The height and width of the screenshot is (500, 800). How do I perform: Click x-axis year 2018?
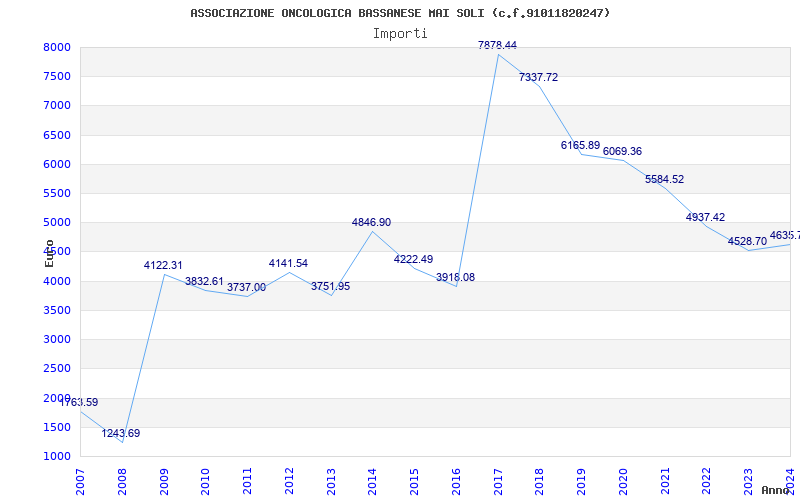coord(539,482)
